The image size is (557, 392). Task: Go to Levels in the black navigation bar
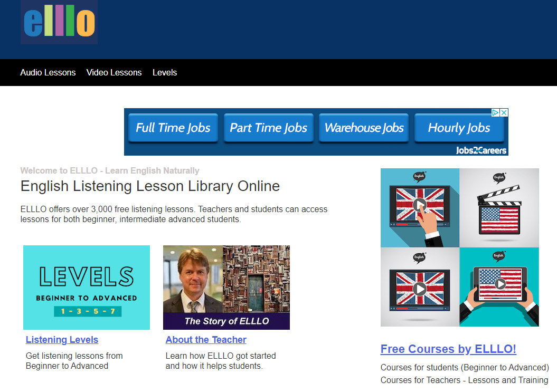pos(165,73)
